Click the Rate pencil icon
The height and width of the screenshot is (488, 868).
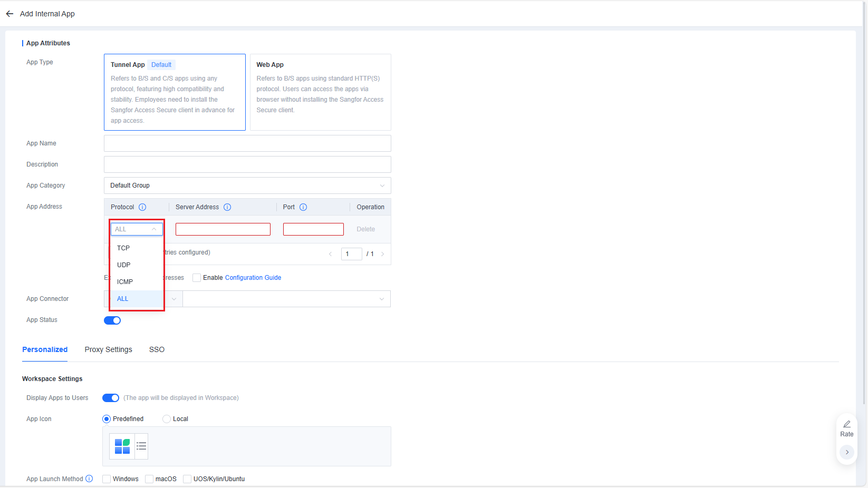(x=847, y=424)
